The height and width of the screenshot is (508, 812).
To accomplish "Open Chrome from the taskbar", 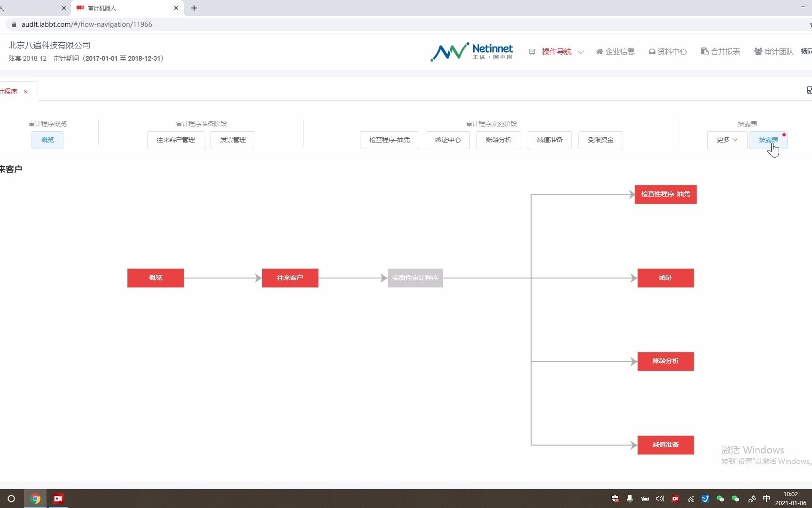I will tap(35, 499).
